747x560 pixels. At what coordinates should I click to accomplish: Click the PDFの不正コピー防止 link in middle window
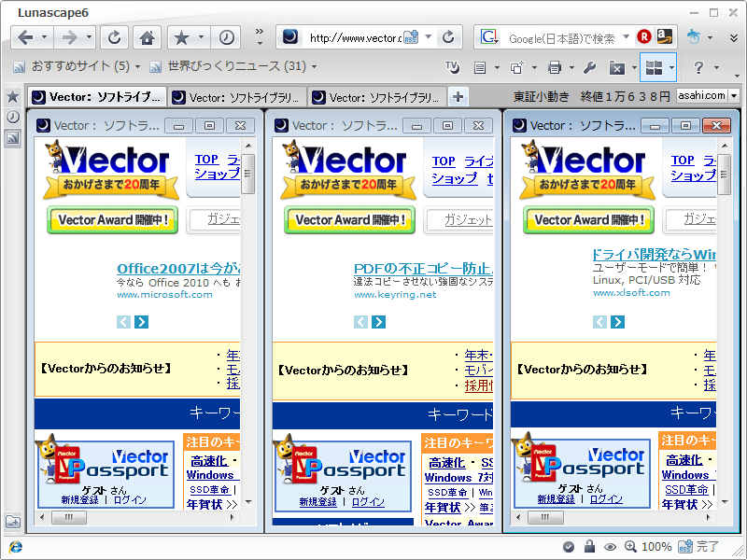pos(423,268)
